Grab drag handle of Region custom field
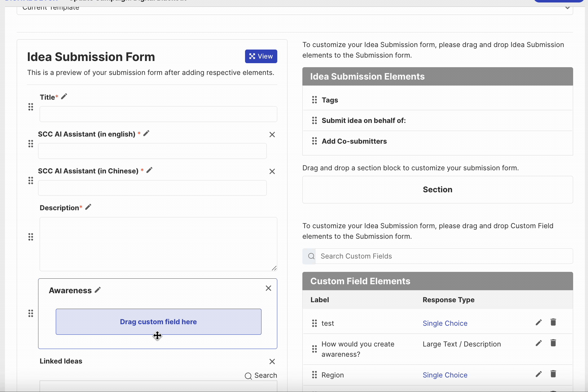The height and width of the screenshot is (392, 588). tap(314, 375)
